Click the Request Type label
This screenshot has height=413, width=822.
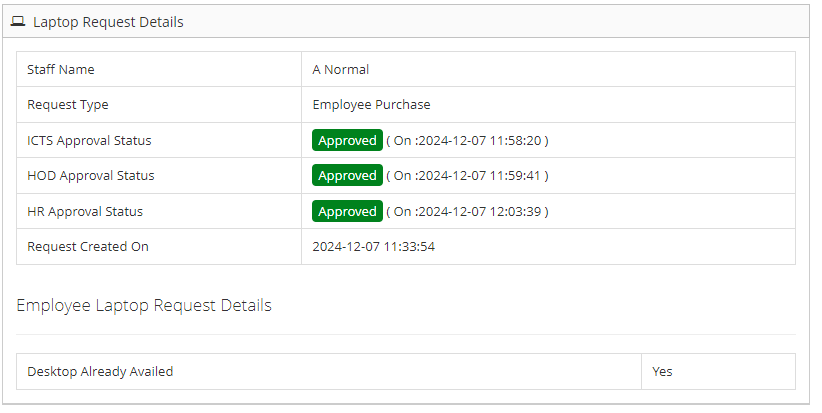[x=68, y=105]
